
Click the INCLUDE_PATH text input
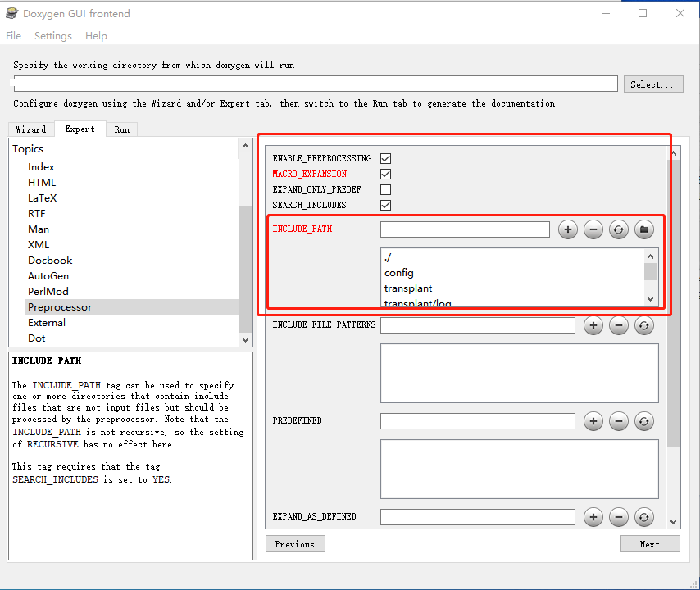coord(465,229)
